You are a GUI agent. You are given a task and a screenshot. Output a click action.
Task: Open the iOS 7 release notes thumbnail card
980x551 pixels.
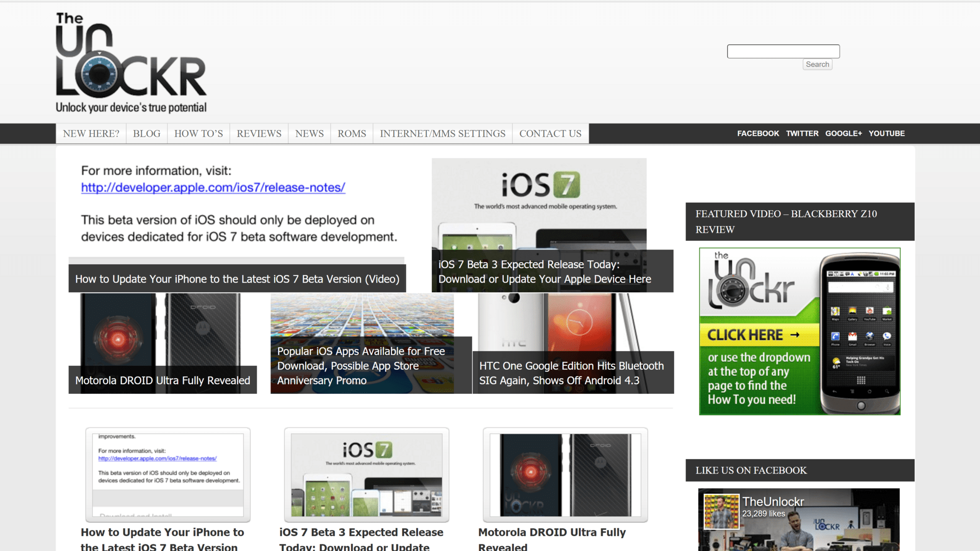[x=167, y=474]
